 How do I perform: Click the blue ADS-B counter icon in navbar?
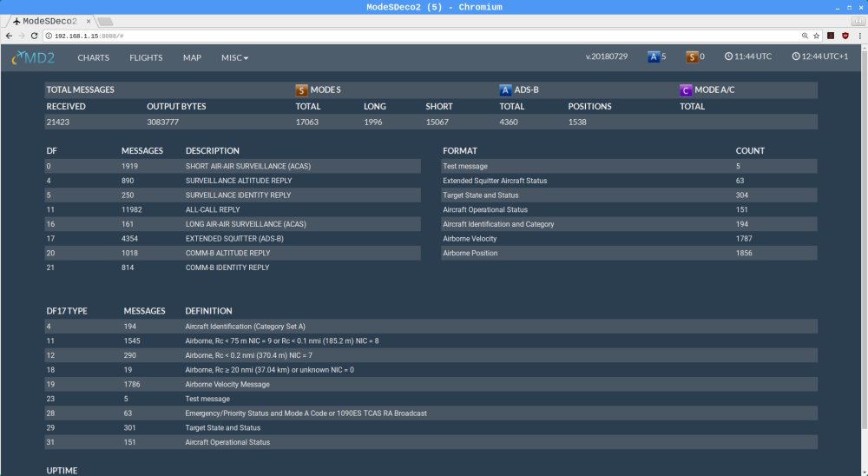pyautogui.click(x=654, y=56)
